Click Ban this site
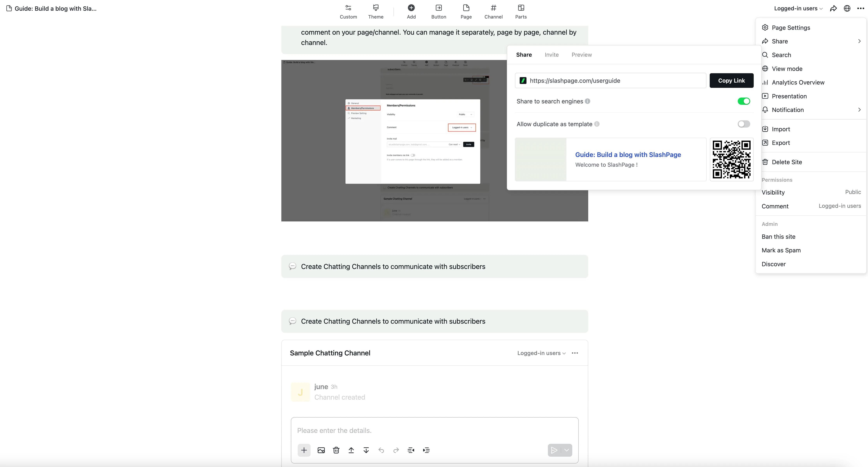The image size is (868, 467). pyautogui.click(x=778, y=237)
